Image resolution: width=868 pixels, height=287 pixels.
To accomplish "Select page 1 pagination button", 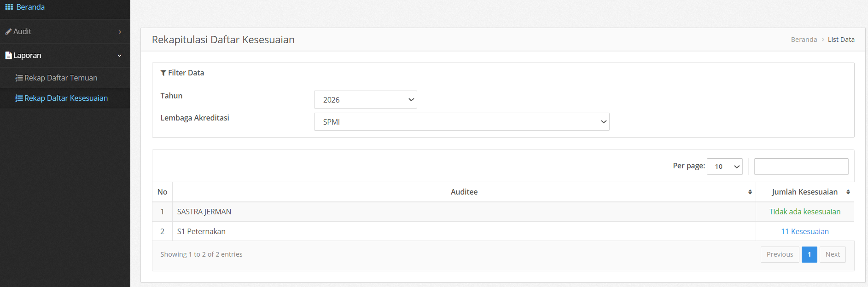I will [810, 255].
